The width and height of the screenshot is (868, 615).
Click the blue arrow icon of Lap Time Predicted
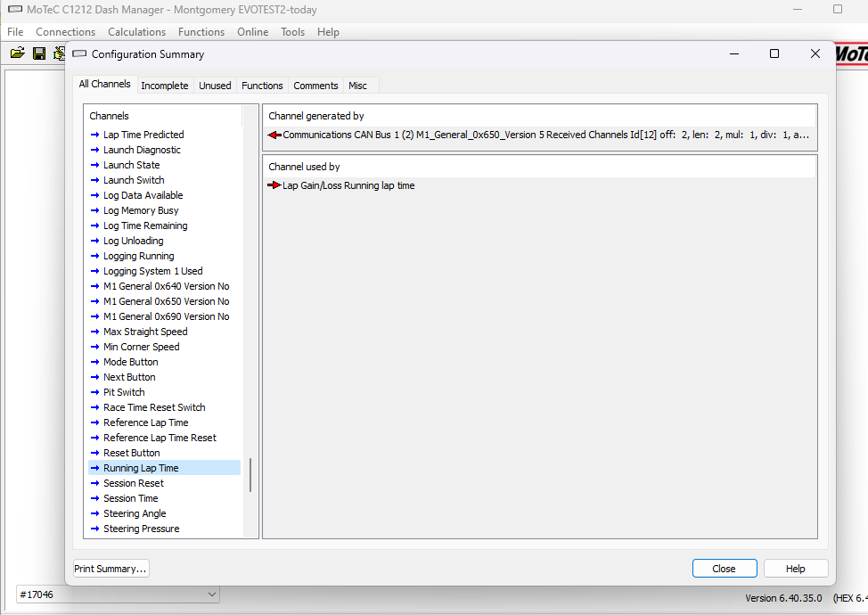(x=94, y=135)
